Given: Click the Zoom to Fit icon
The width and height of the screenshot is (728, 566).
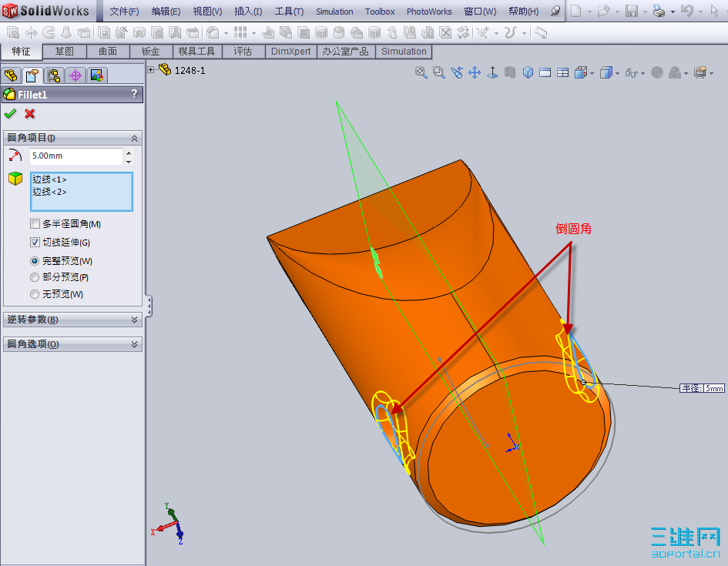Looking at the screenshot, I should (x=421, y=72).
